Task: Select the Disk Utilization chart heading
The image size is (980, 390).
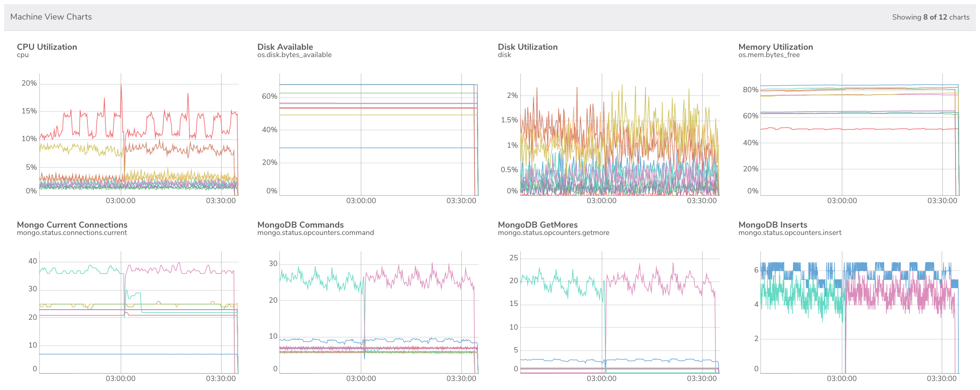Action: (x=528, y=47)
